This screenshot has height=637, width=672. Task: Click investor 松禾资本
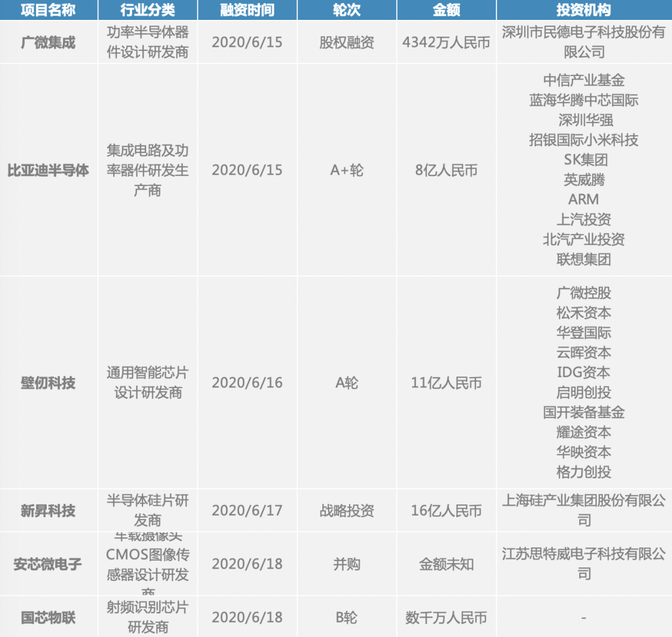(584, 313)
